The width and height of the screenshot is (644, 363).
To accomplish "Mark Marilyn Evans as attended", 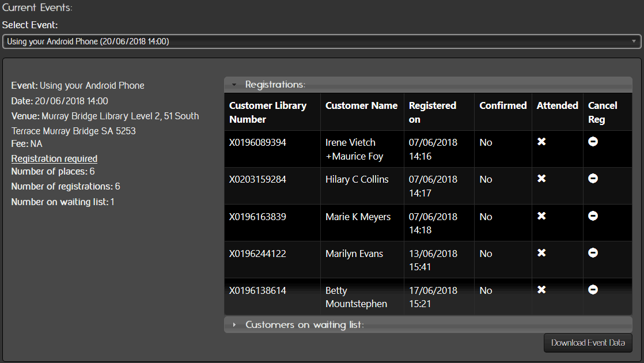I will tap(541, 253).
